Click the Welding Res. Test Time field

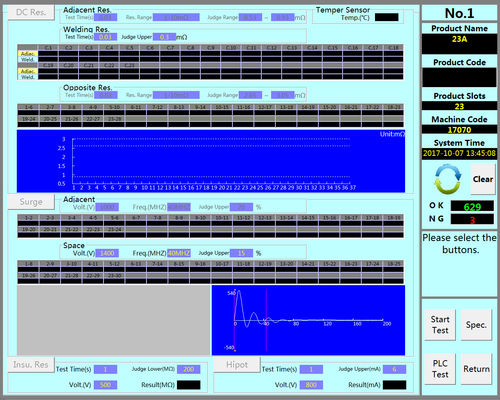coord(105,37)
